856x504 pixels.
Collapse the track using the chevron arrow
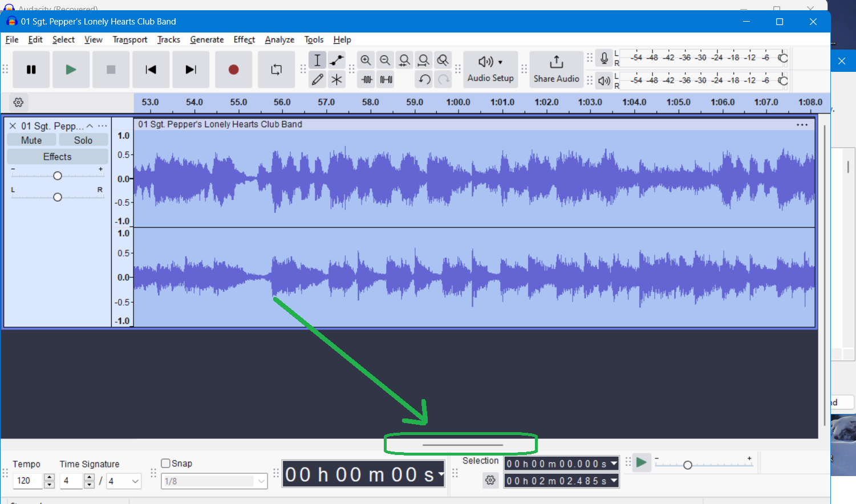pyautogui.click(x=90, y=125)
